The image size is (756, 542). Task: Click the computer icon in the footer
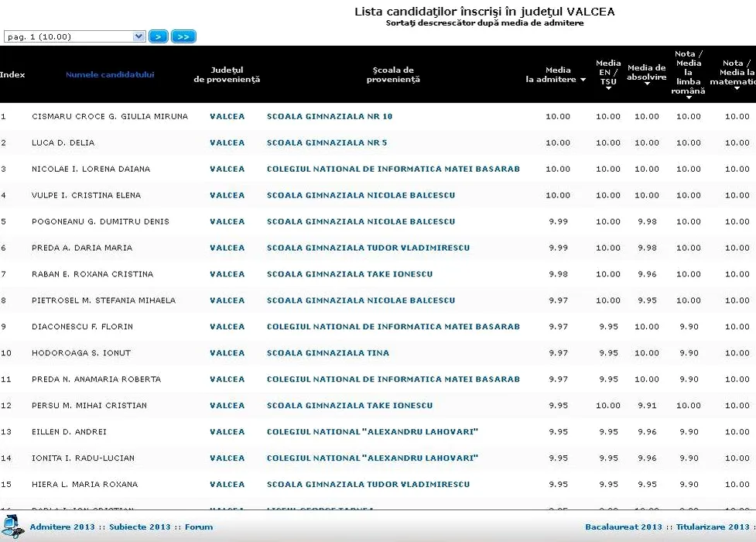coord(12,527)
